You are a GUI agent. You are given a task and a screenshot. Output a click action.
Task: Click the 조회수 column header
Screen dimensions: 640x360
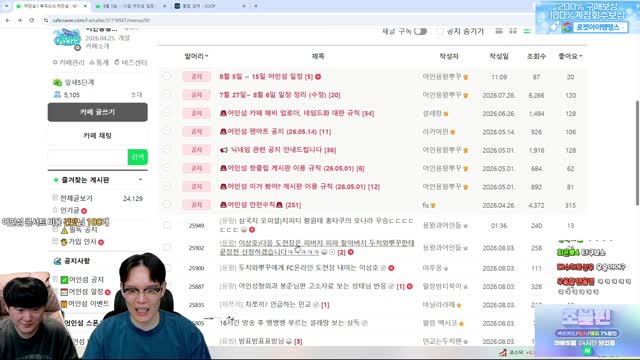pos(536,56)
